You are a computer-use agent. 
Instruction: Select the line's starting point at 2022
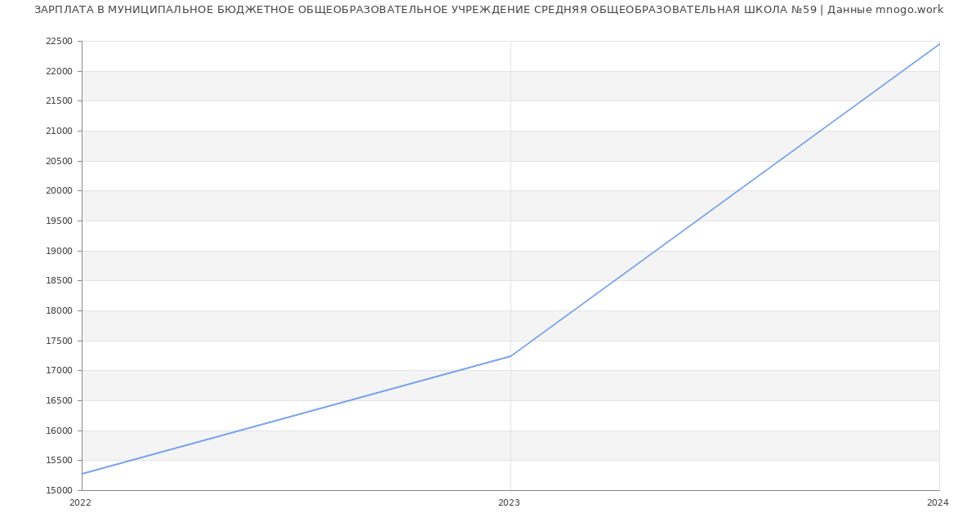click(x=82, y=474)
